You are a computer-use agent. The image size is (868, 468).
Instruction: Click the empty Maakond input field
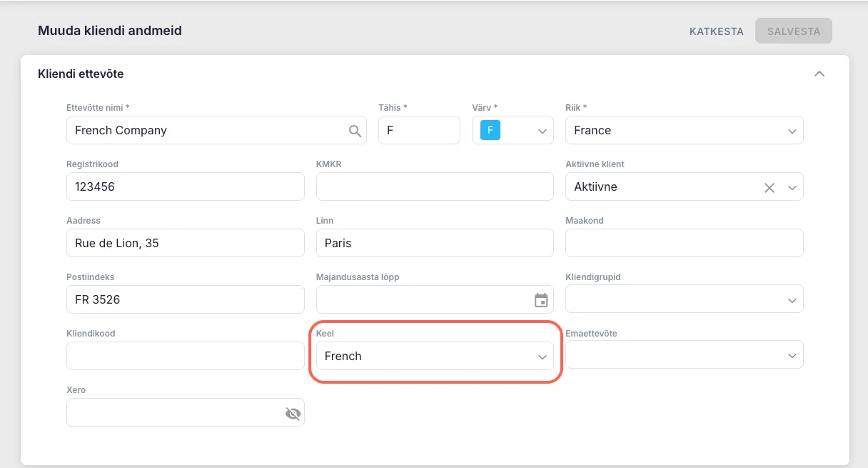coord(684,244)
